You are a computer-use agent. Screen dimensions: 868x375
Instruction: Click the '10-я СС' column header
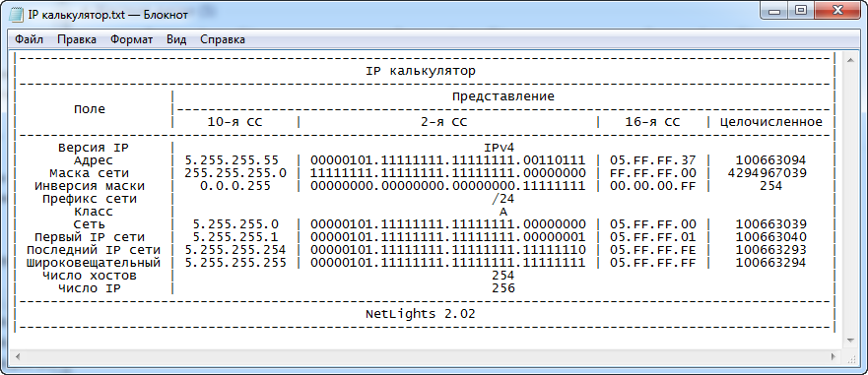[x=234, y=122]
